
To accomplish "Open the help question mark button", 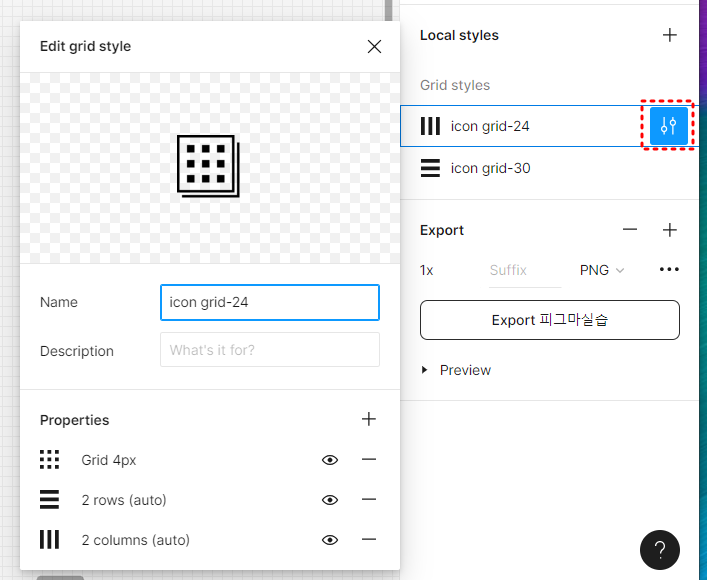I will [660, 549].
